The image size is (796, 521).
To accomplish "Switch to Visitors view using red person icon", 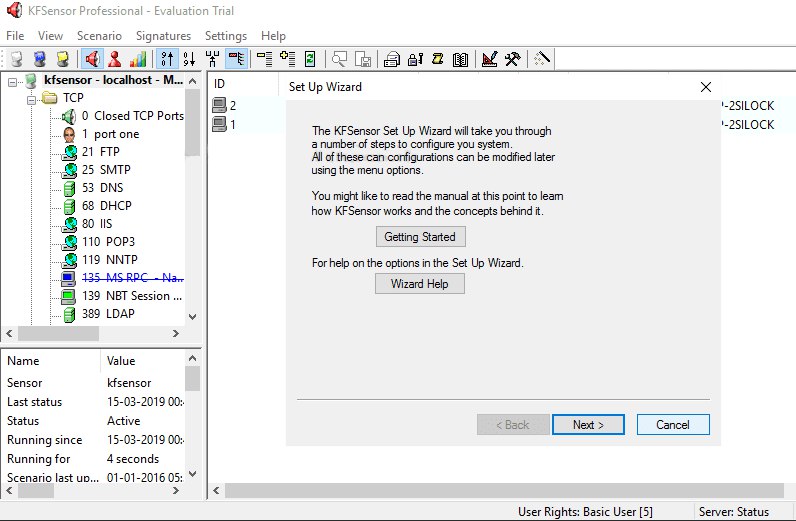I will 115,59.
